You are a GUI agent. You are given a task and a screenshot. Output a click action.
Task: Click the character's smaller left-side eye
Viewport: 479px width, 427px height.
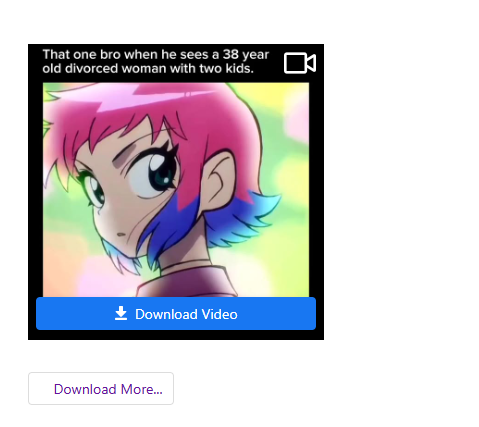coord(94,190)
